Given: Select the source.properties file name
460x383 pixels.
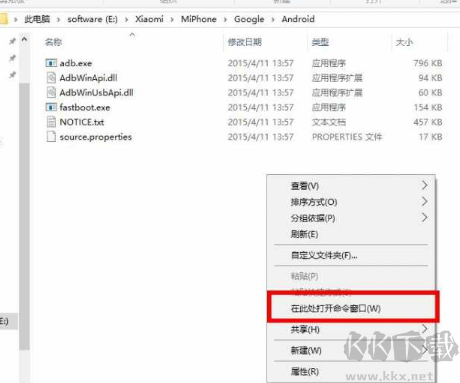Looking at the screenshot, I should tap(96, 137).
